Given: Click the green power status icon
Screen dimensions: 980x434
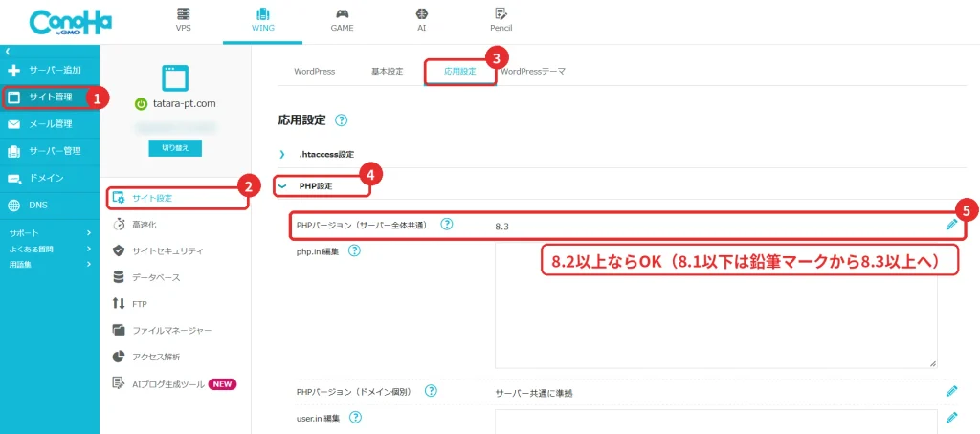Looking at the screenshot, I should (141, 103).
